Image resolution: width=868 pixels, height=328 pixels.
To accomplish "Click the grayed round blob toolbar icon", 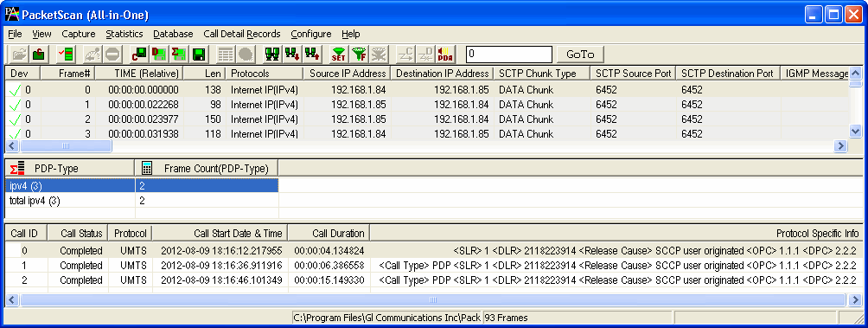I will pyautogui.click(x=246, y=55).
